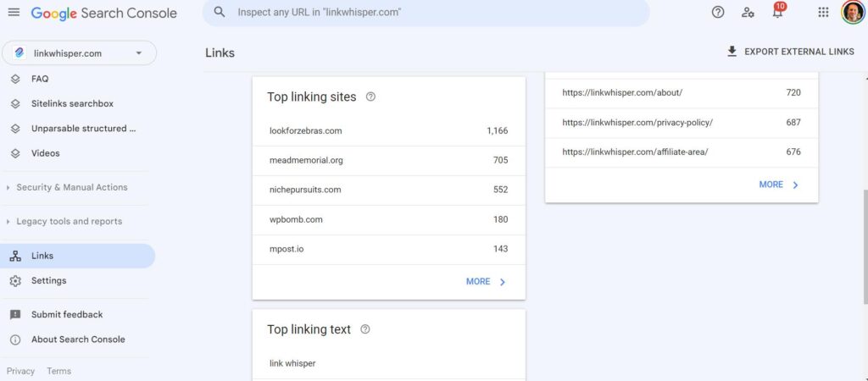The width and height of the screenshot is (868, 381).
Task: Click the Google Search Console logo
Action: click(104, 14)
